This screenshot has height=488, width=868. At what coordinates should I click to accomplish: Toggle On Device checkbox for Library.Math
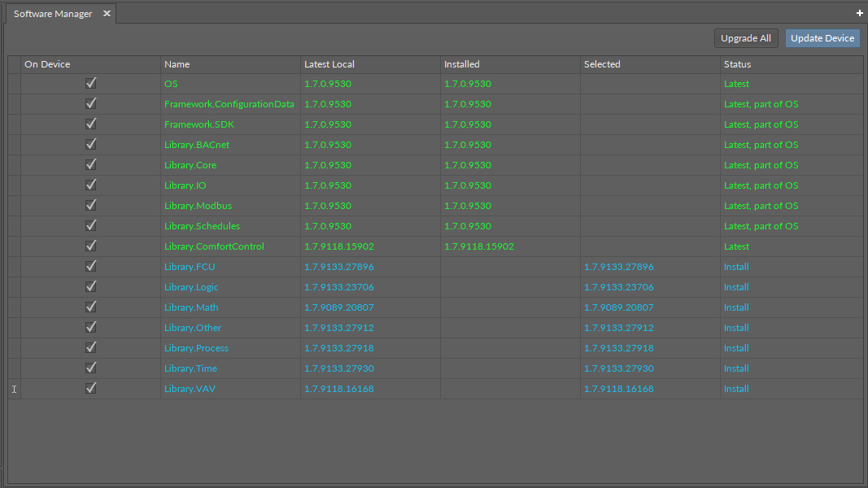pyautogui.click(x=91, y=307)
